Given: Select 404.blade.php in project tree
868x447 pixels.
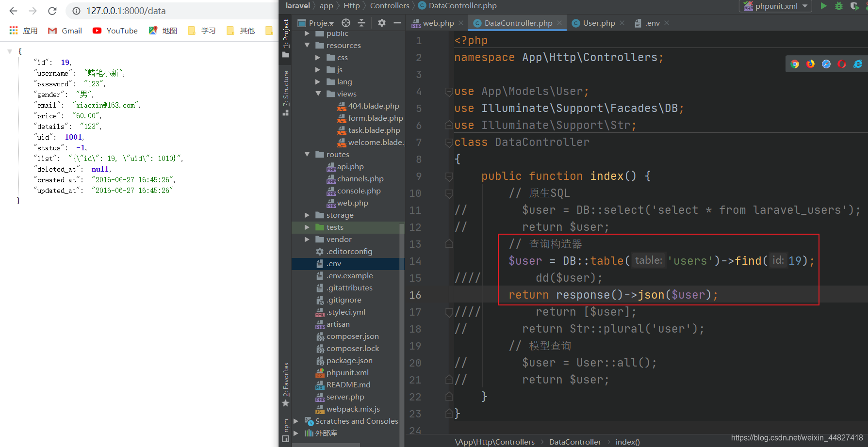Looking at the screenshot, I should [x=368, y=106].
